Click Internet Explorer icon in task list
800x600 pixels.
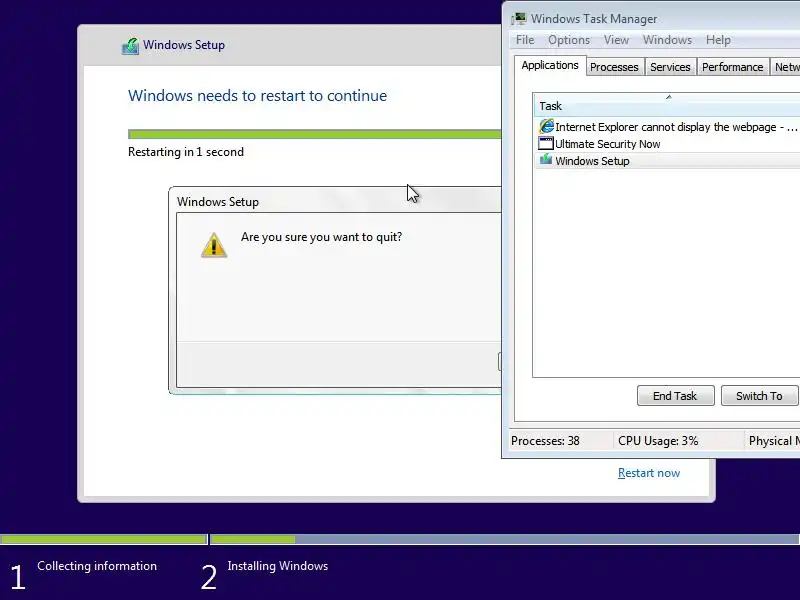point(546,126)
